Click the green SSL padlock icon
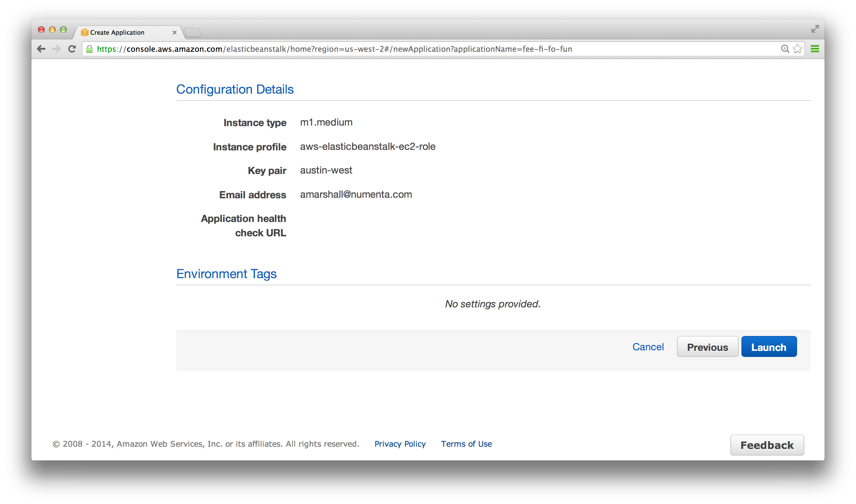This screenshot has height=504, width=856. point(89,49)
